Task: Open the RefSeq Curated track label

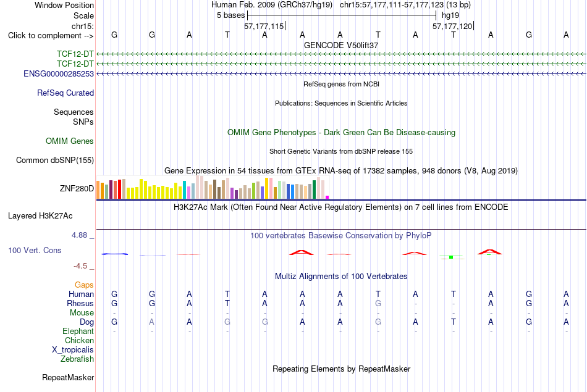Action: tap(65, 93)
